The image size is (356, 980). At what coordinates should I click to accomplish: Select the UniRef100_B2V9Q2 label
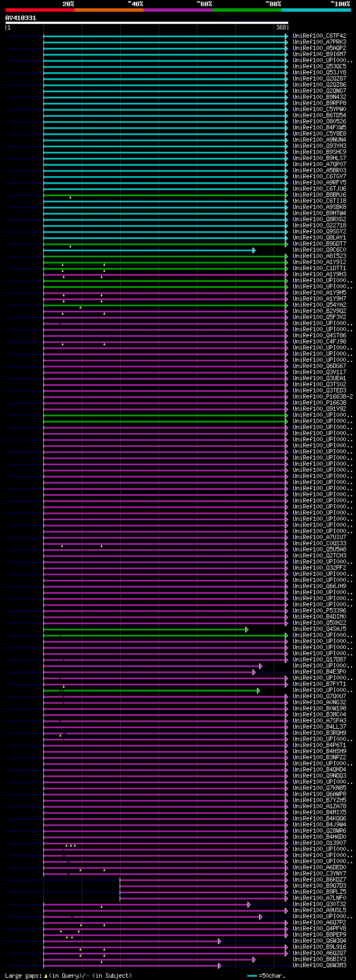pyautogui.click(x=319, y=311)
